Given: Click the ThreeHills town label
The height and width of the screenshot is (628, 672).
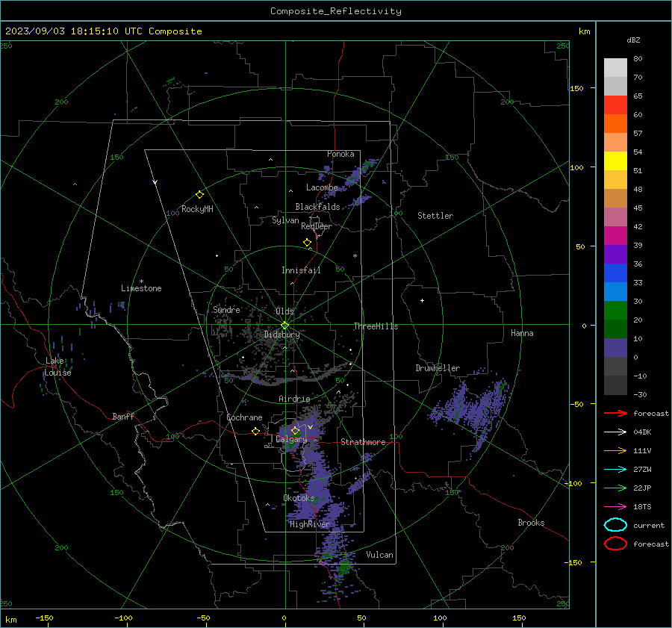Looking at the screenshot, I should pyautogui.click(x=376, y=326).
